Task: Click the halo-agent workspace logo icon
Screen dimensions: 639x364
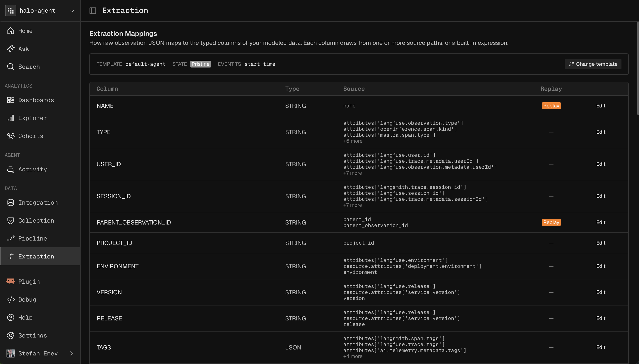Action: point(10,10)
